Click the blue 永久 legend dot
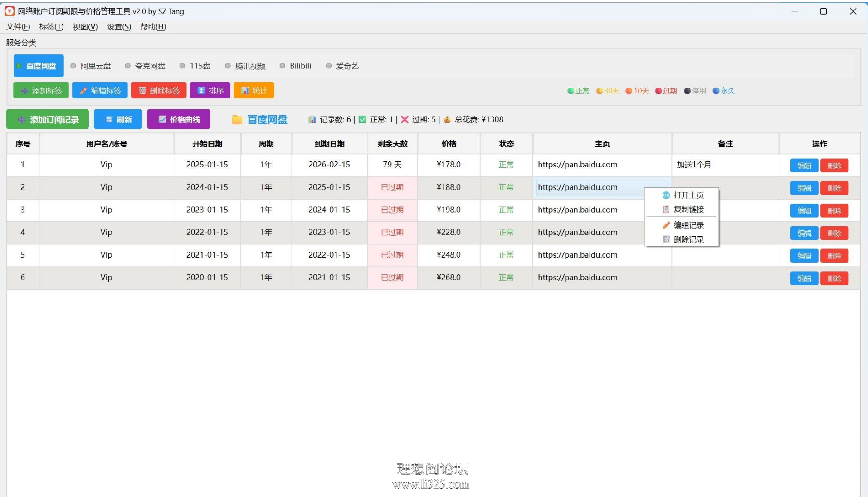This screenshot has height=497, width=868. [716, 91]
